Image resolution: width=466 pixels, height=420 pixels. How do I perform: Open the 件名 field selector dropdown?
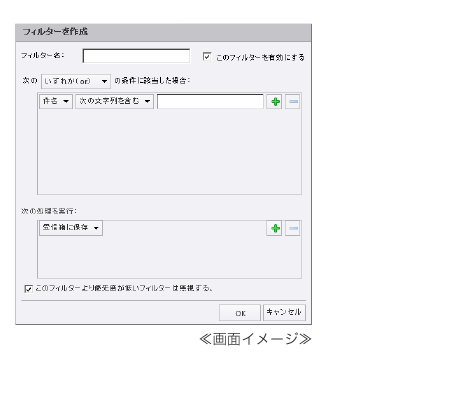pyautogui.click(x=56, y=101)
